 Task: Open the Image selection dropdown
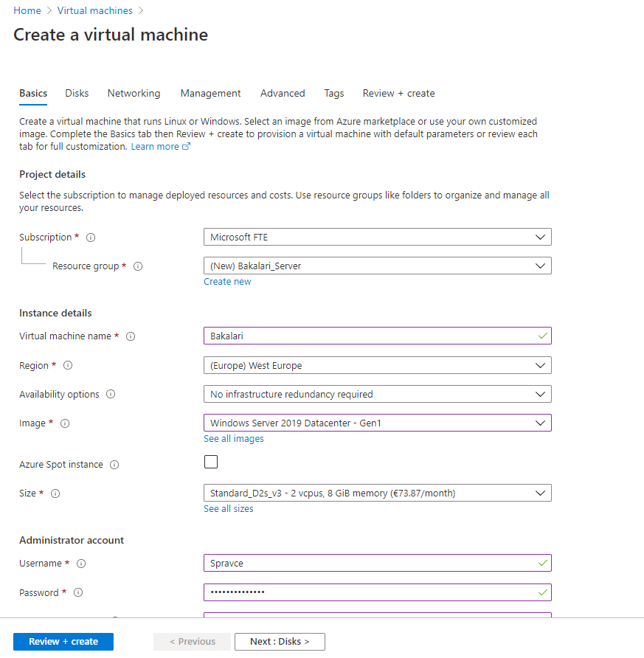click(377, 423)
